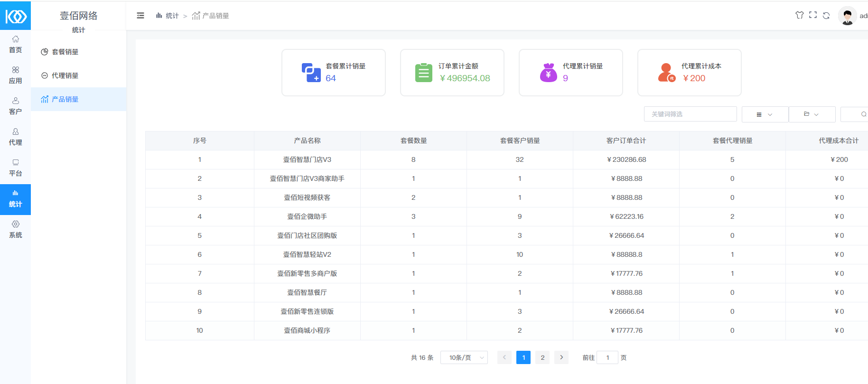
Task: Open 套餐销量 menu item
Action: (79, 52)
